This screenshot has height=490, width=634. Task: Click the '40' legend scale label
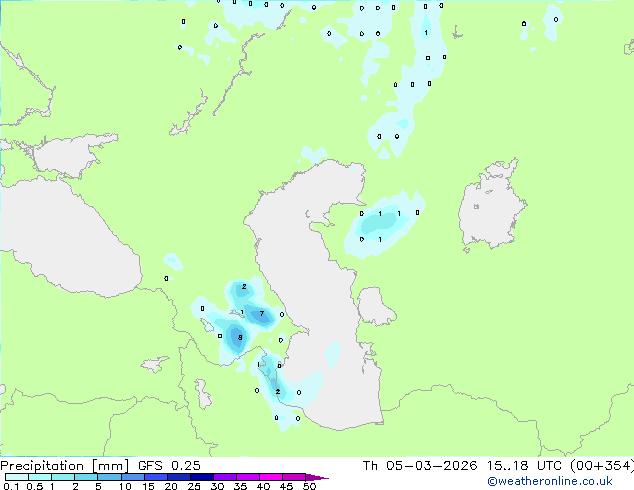263,486
